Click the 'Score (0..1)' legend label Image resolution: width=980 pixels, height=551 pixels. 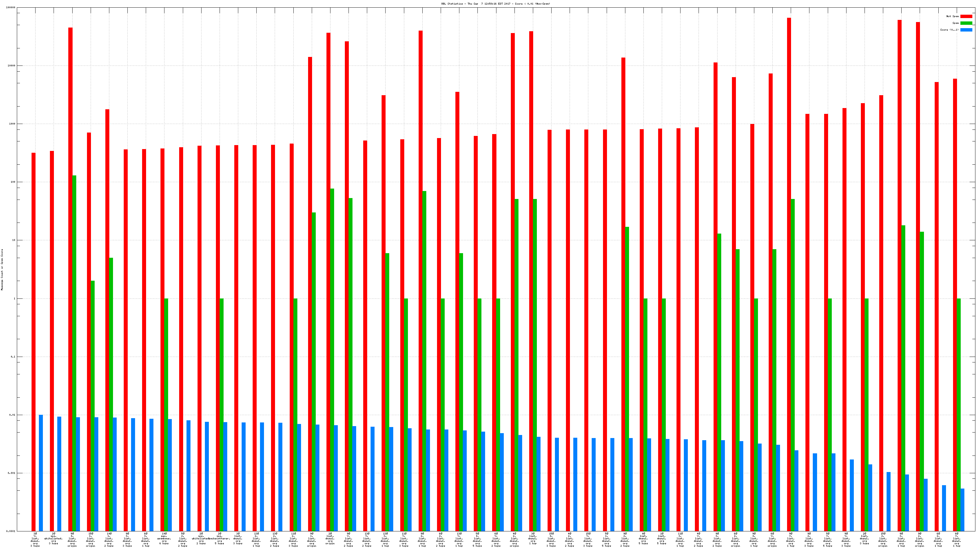tap(949, 30)
